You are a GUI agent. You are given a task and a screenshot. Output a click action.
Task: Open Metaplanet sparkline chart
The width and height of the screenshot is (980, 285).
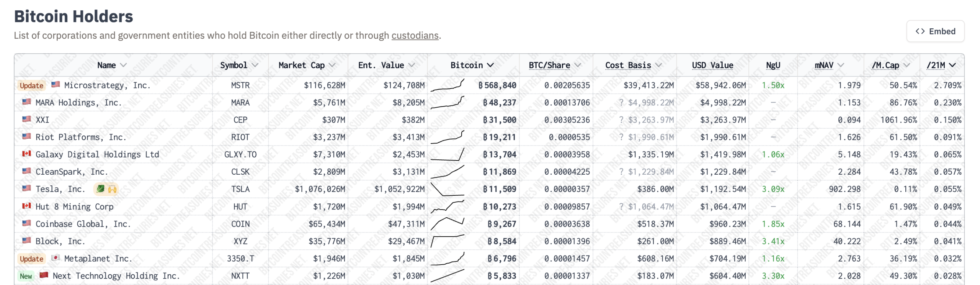point(448,259)
